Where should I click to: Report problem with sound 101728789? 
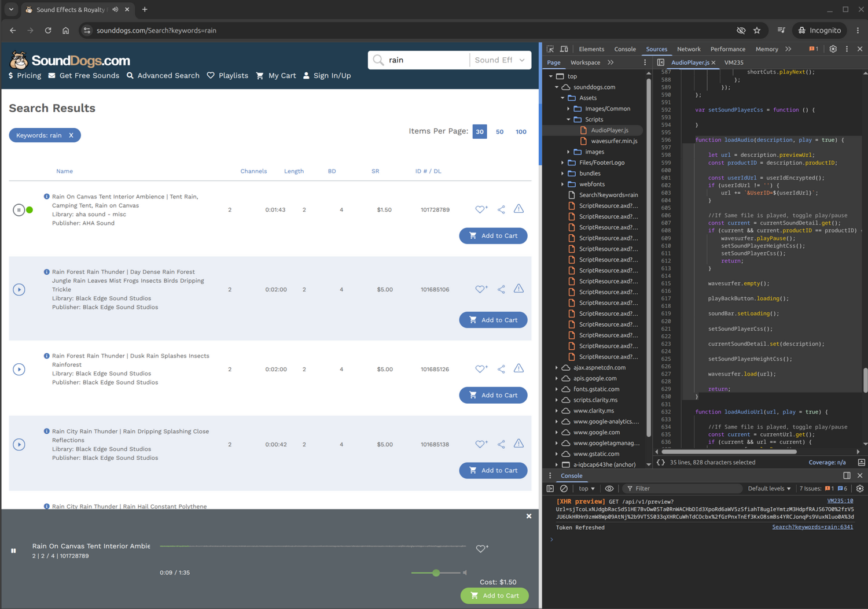tap(518, 209)
